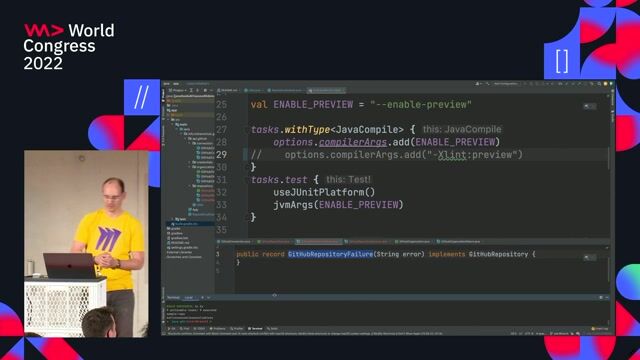This screenshot has width=640, height=360.
Task: Open Scratches and Consoles tree node
Action: click(184, 257)
